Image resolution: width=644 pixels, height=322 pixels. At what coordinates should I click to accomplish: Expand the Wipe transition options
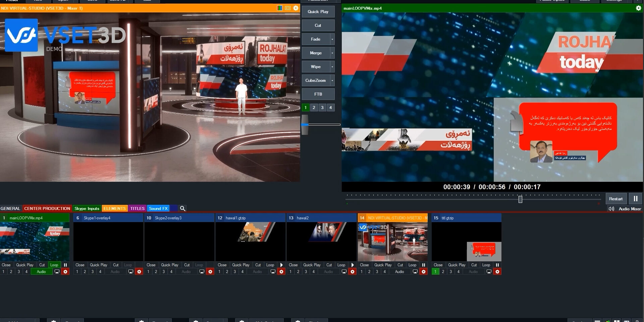332,66
